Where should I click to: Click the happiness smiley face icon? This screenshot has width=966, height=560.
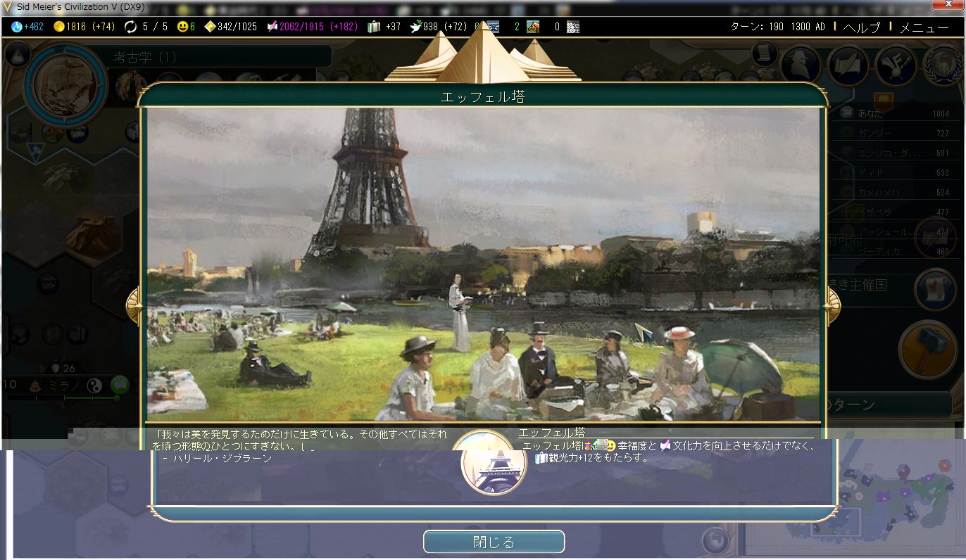[x=182, y=27]
